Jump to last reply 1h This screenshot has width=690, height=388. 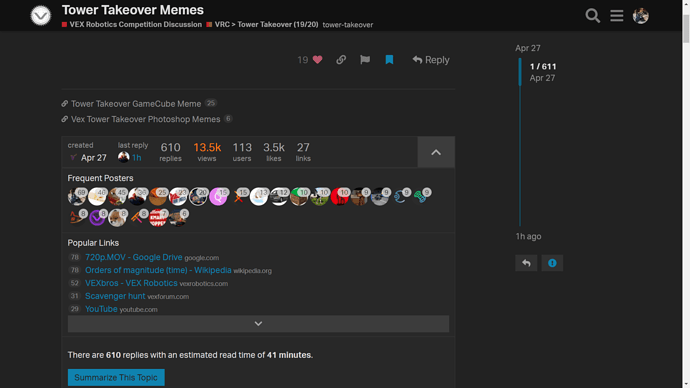[137, 157]
